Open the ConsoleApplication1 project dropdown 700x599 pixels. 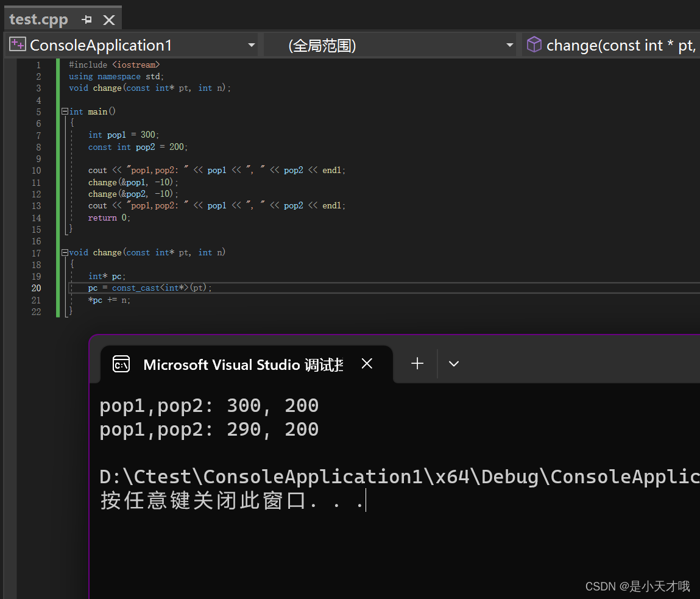click(x=251, y=44)
